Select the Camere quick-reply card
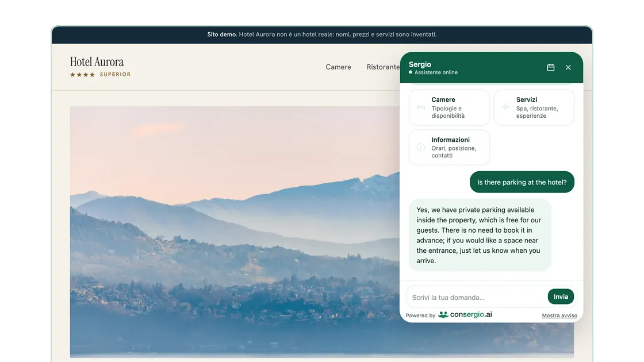Image resolution: width=644 pixels, height=362 pixels. (449, 107)
